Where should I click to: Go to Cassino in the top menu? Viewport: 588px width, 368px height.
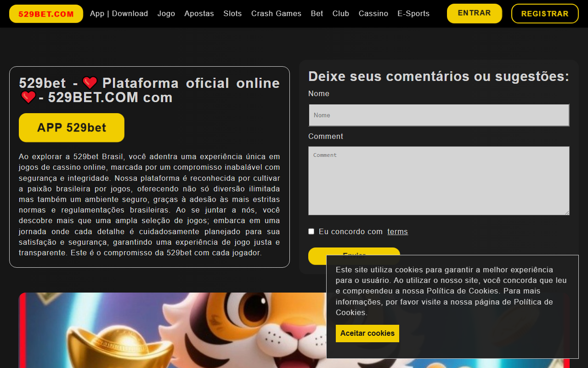pyautogui.click(x=373, y=14)
